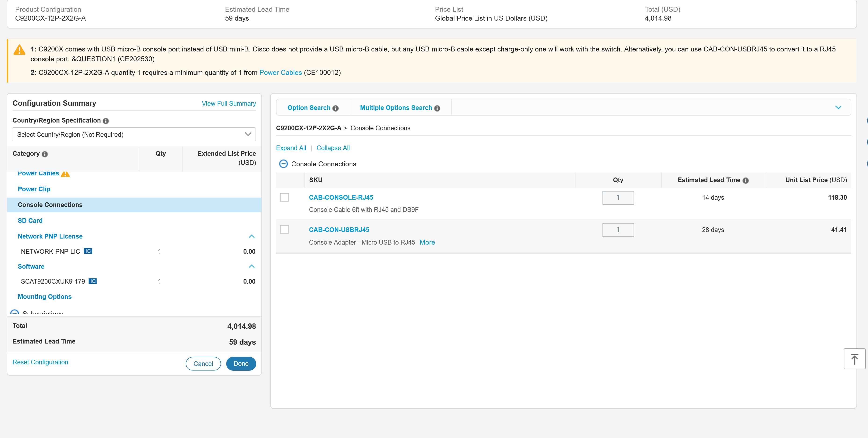This screenshot has width=868, height=438.
Task: Click the IC badge next to SCAT9200CXUK9-179
Action: point(93,281)
